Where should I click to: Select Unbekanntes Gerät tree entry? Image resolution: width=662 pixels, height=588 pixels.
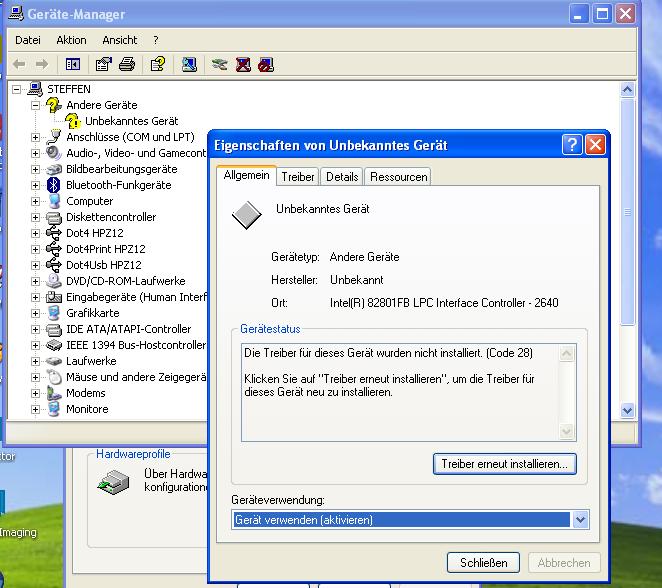(x=131, y=121)
